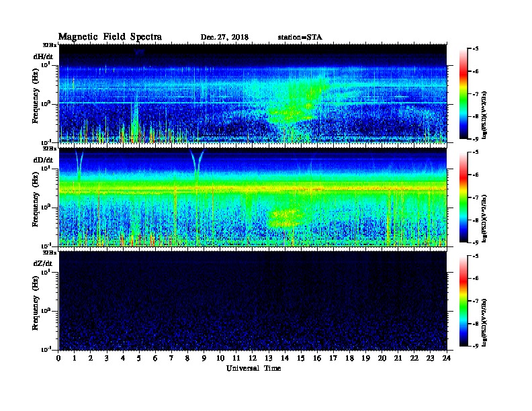Click hour tick label "12" on time axis
Viewport: 532px width, 411px height.
tap(253, 358)
